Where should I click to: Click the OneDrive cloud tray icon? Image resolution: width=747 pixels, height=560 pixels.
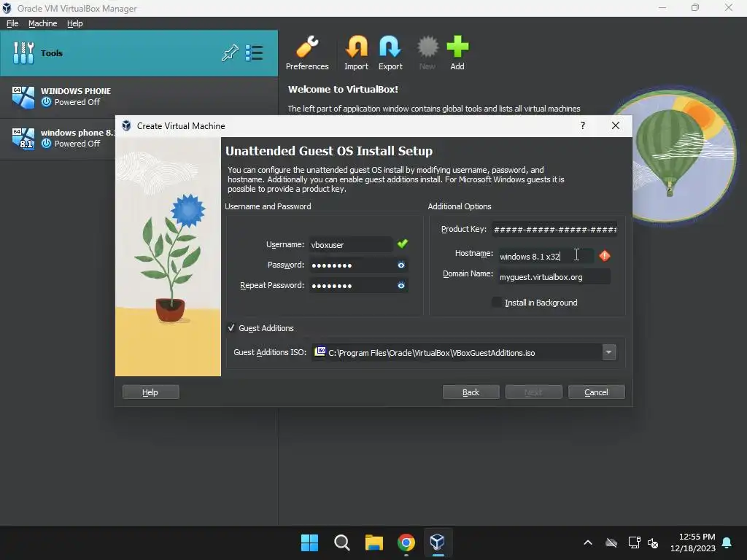[x=611, y=542]
